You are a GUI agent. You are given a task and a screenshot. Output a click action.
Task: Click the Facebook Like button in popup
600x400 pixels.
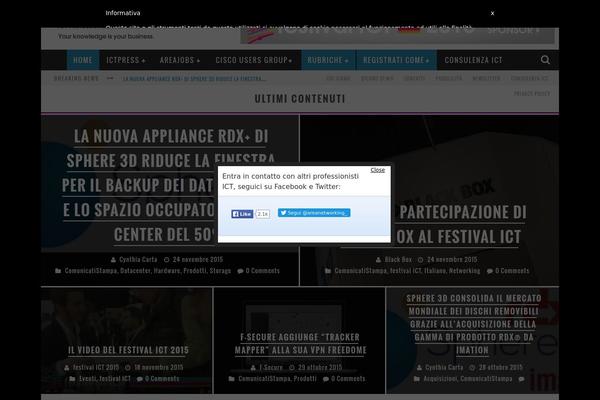pyautogui.click(x=242, y=214)
